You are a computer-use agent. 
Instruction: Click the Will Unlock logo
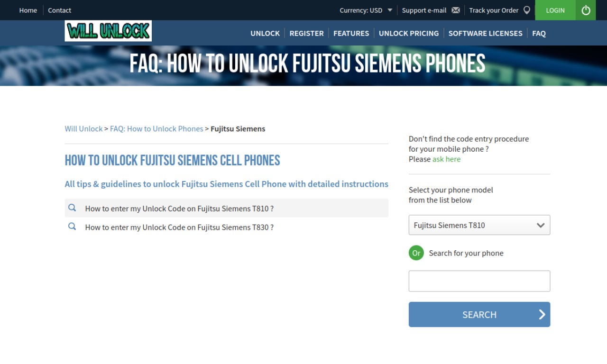[x=108, y=31]
